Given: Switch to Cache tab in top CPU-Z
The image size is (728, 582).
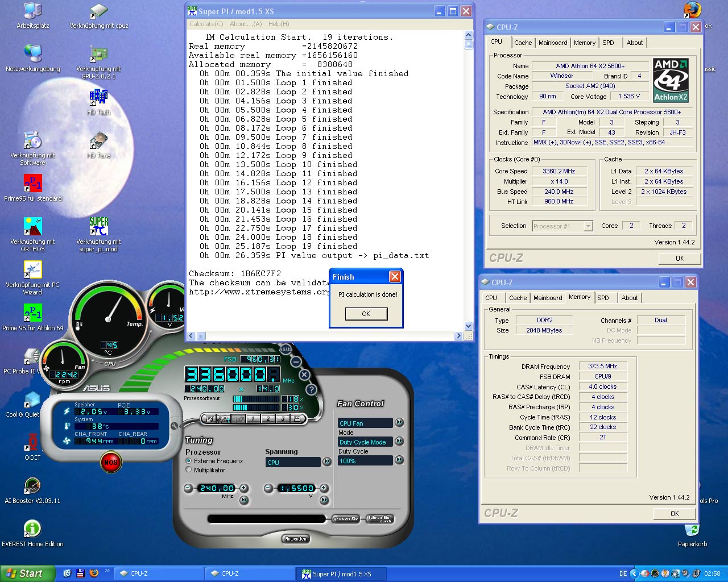Looking at the screenshot, I should [x=523, y=43].
